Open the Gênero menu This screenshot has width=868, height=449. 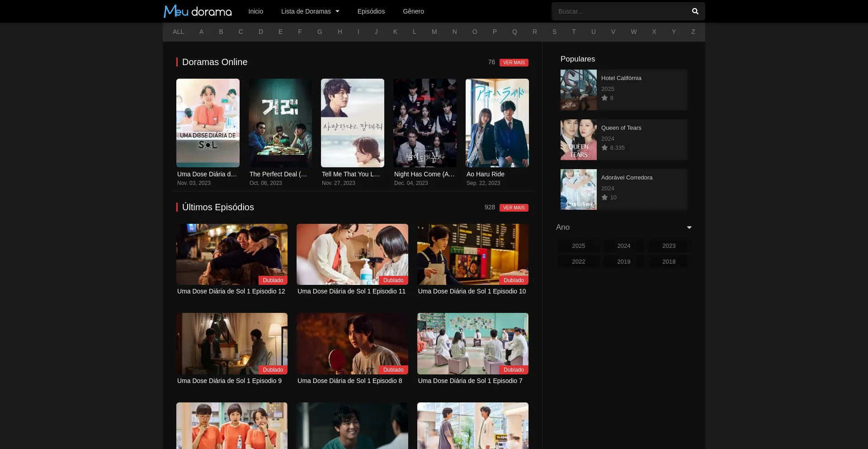coord(413,11)
